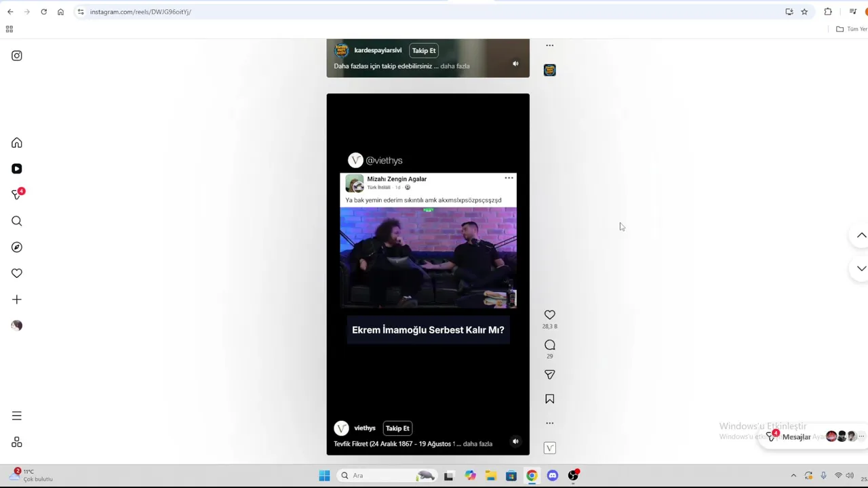868x488 pixels.
Task: Click the Instagram logo in the sidebar
Action: 17,56
